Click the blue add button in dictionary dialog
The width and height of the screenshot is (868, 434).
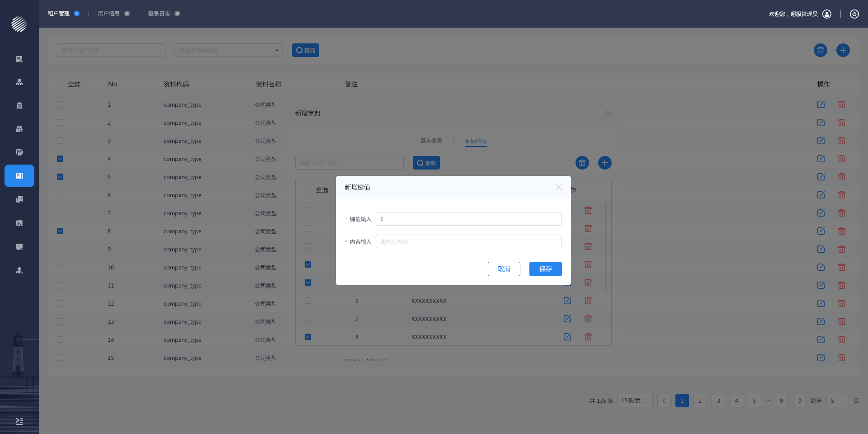[604, 163]
